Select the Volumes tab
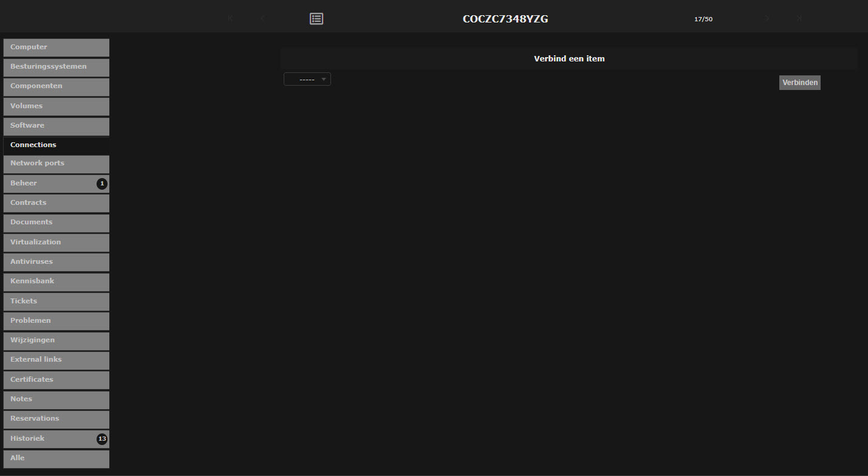Screen dimensions: 868x476 56,106
